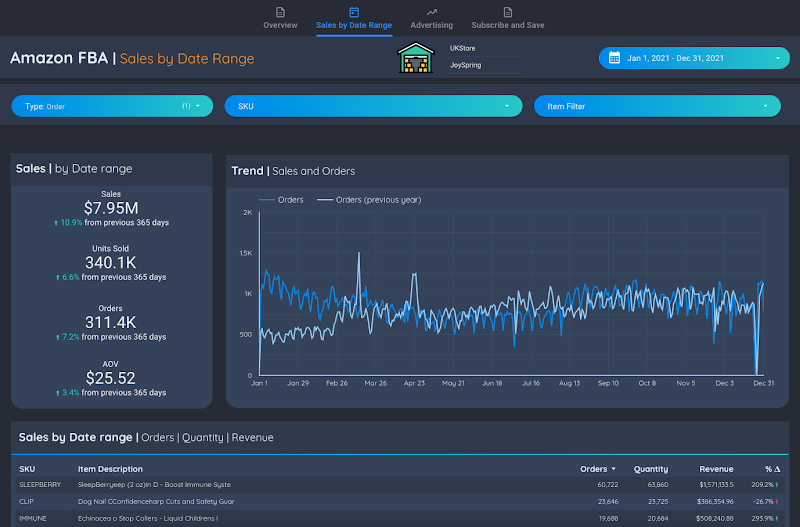
Task: Sort table by Orders column
Action: click(593, 469)
